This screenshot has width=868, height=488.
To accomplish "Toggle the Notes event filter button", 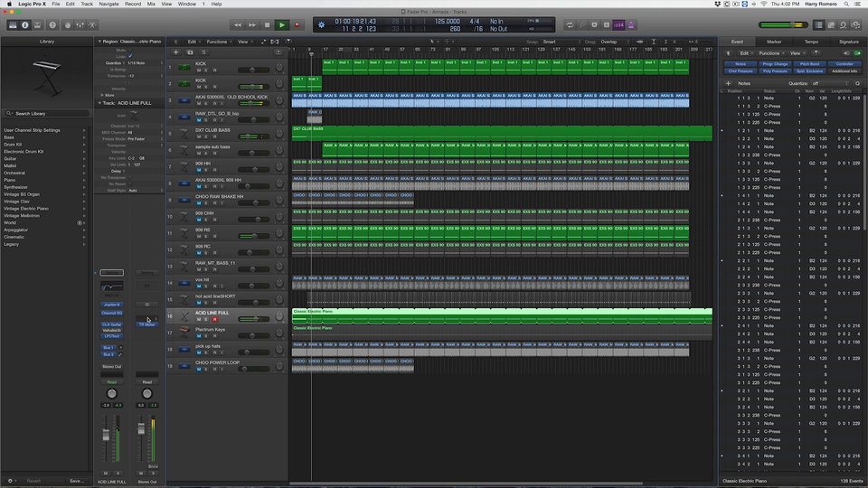I will click(741, 64).
